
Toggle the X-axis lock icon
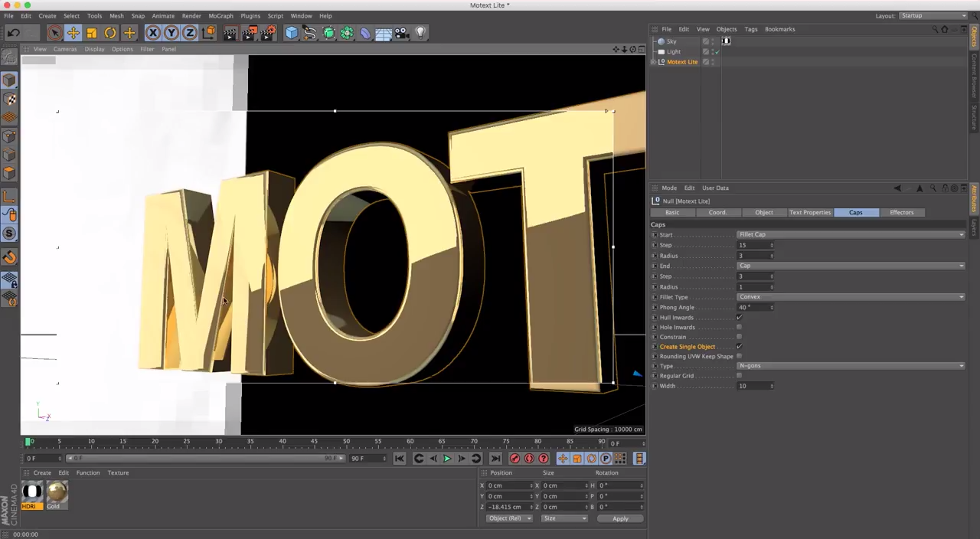pyautogui.click(x=152, y=33)
